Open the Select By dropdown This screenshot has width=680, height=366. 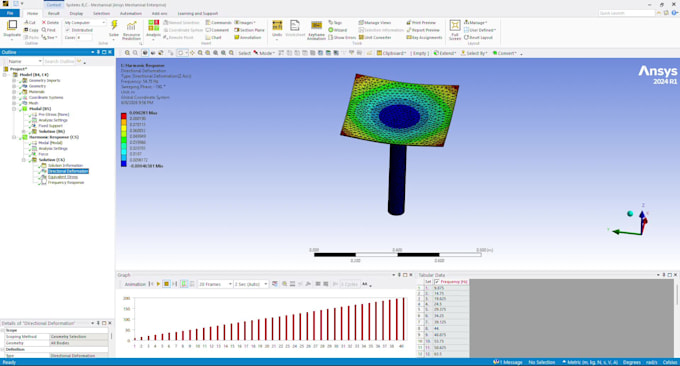[474, 53]
